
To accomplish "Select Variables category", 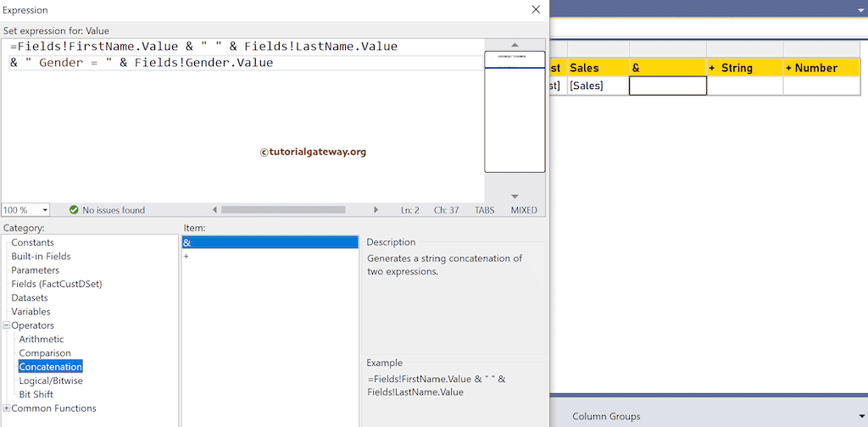I will click(x=31, y=312).
